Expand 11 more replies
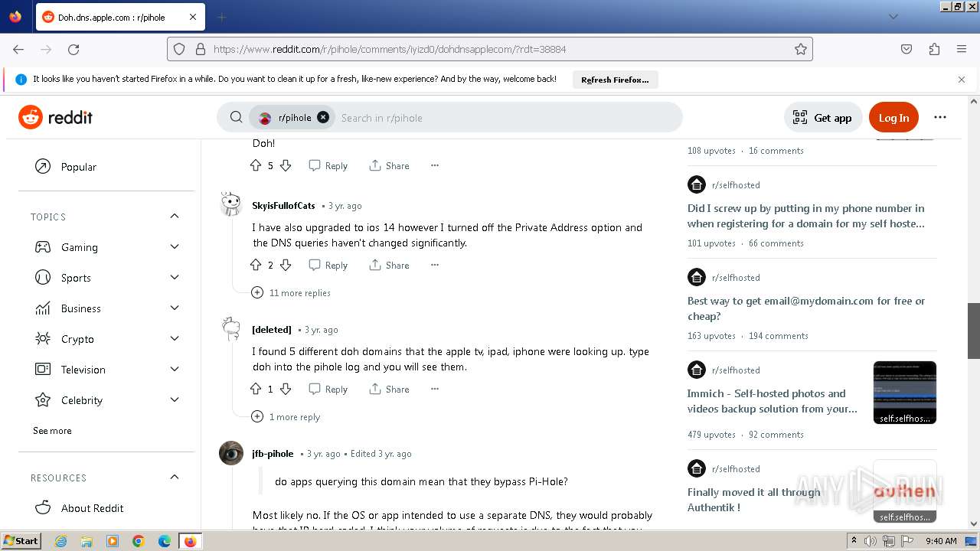The image size is (980, 551). 291,293
